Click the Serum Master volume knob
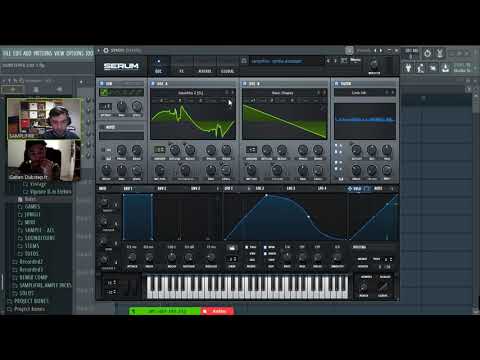480x360 pixels. click(x=374, y=64)
